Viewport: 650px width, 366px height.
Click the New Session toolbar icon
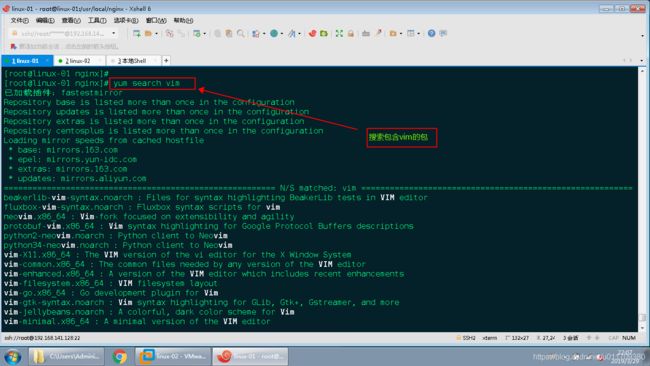(x=136, y=33)
